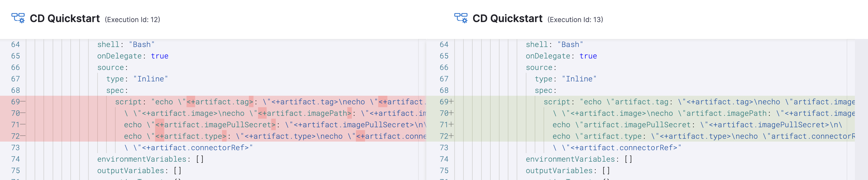
Task: Click the "spec:" line in the right pane
Action: click(545, 91)
